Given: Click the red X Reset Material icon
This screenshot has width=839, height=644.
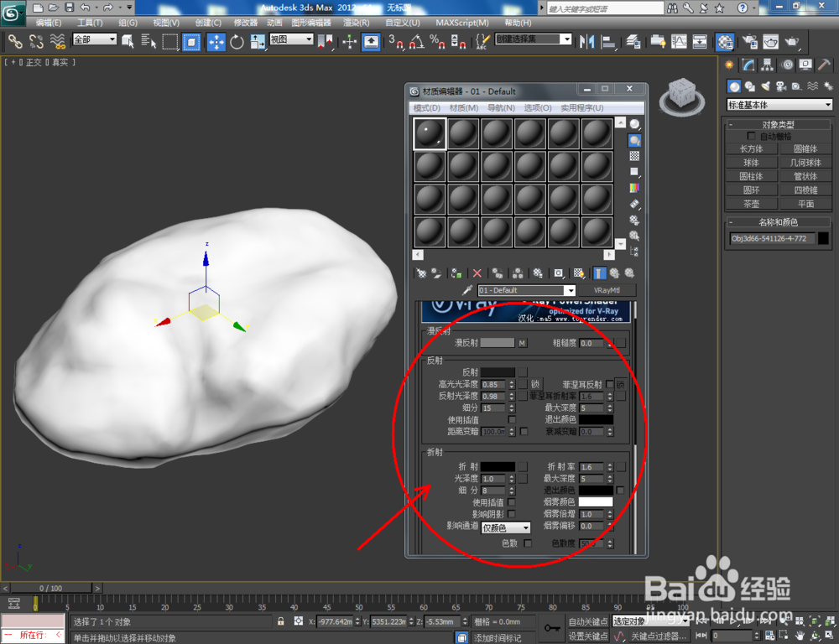Looking at the screenshot, I should tap(477, 273).
